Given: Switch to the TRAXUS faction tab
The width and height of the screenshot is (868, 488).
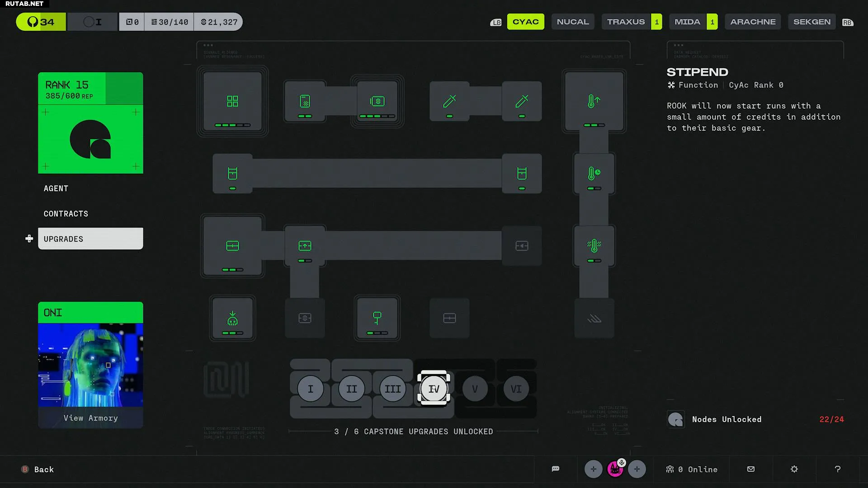Looking at the screenshot, I should (x=626, y=22).
